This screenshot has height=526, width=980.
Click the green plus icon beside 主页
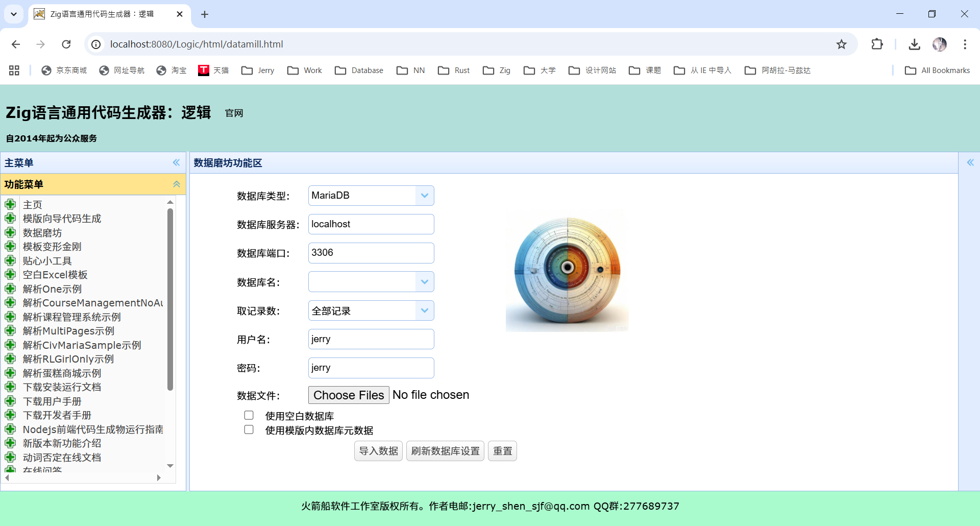tap(11, 204)
